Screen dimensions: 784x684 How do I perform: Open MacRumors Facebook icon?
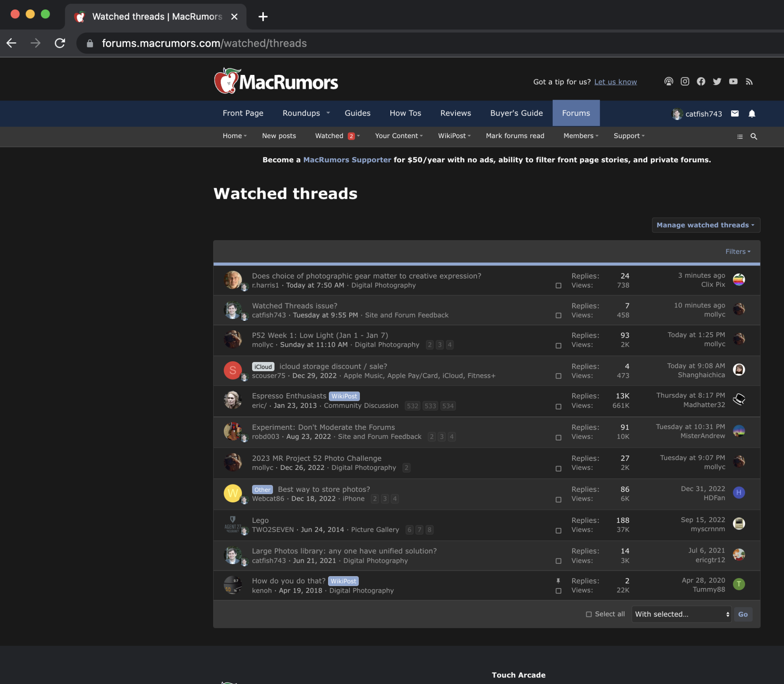coord(701,82)
